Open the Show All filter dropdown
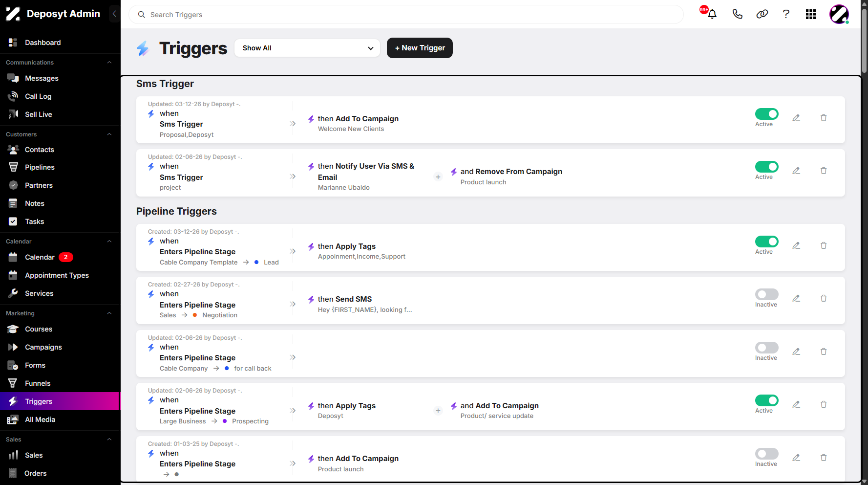 (307, 48)
